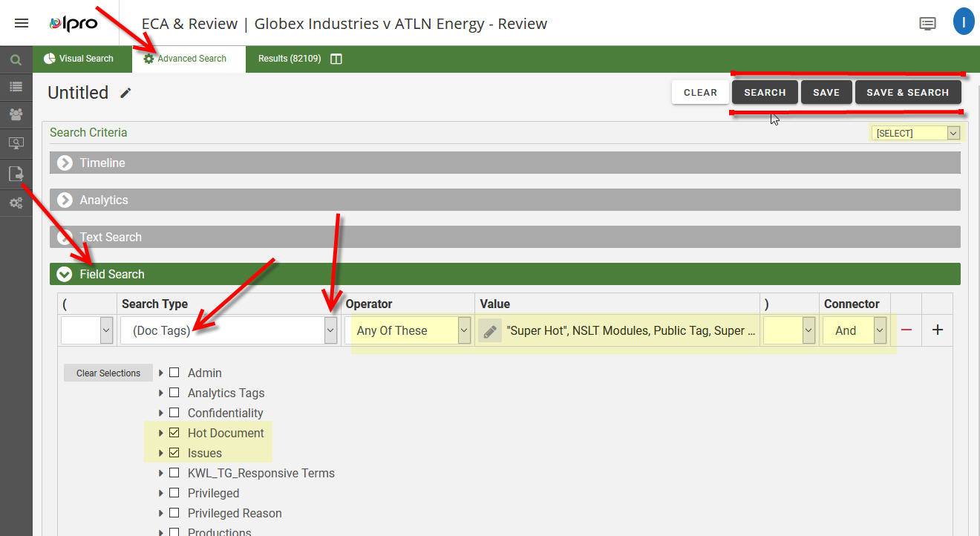980x536 pixels.
Task: Click the SAVE & SEARCH button
Action: tap(908, 92)
